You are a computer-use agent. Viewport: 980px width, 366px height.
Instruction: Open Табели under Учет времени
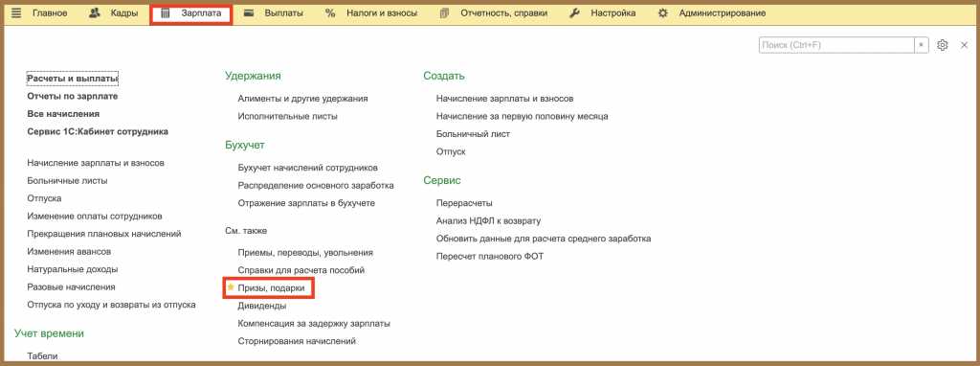[42, 356]
